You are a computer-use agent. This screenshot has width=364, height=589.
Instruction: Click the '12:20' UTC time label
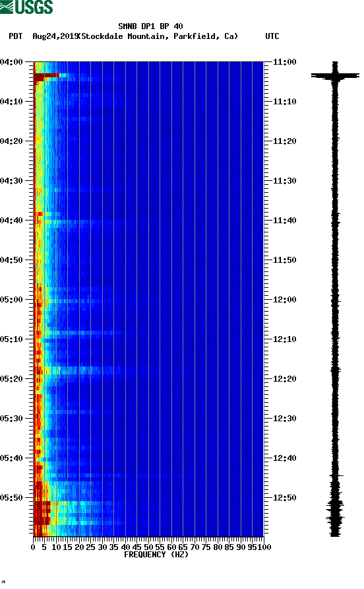[284, 379]
